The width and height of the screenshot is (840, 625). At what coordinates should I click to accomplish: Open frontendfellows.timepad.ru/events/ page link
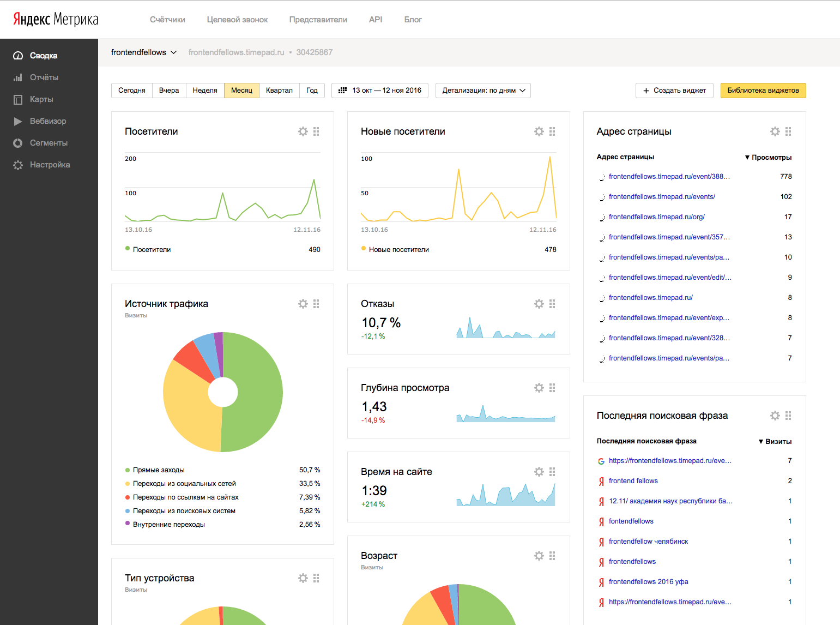(662, 197)
